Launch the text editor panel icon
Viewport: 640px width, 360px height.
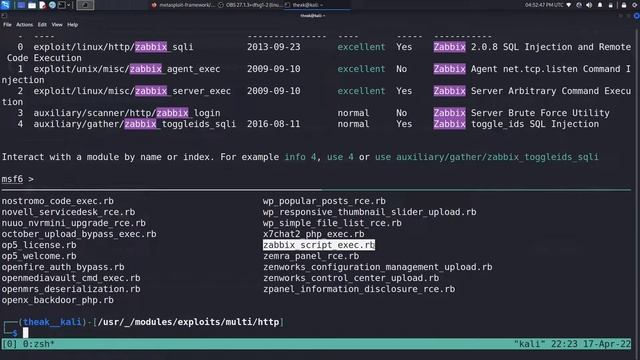pos(42,5)
